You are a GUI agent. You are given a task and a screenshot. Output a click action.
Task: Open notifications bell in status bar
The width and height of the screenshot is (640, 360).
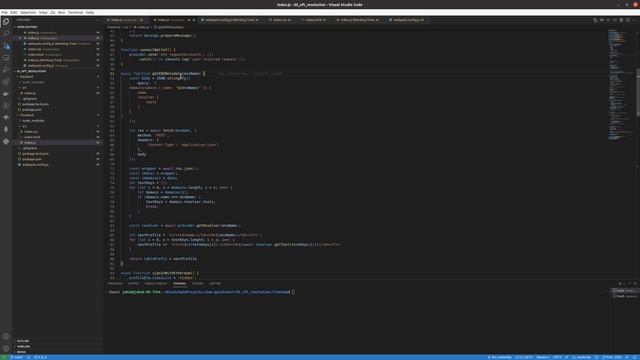[635, 357]
